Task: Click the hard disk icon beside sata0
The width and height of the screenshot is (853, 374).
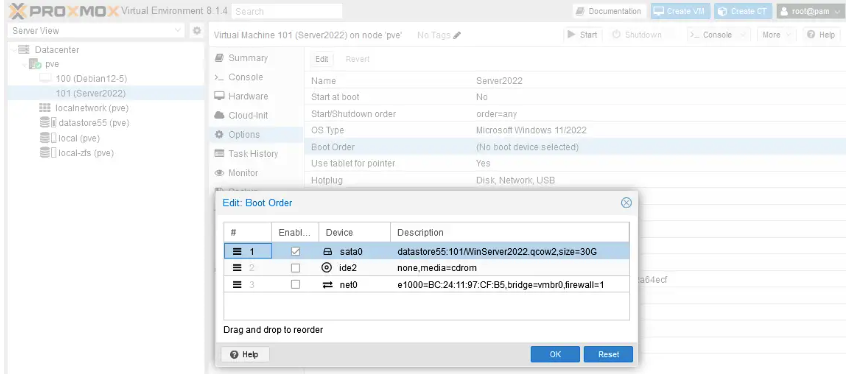Action: pos(327,252)
